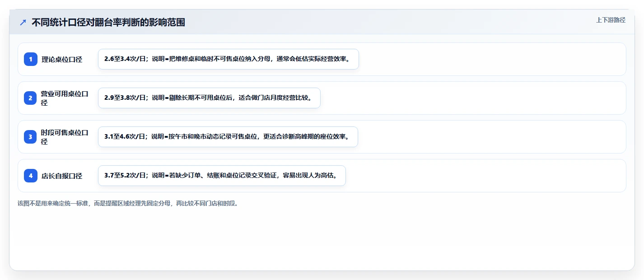
Task: Select the 店长自报口径 label
Action: pyautogui.click(x=62, y=176)
